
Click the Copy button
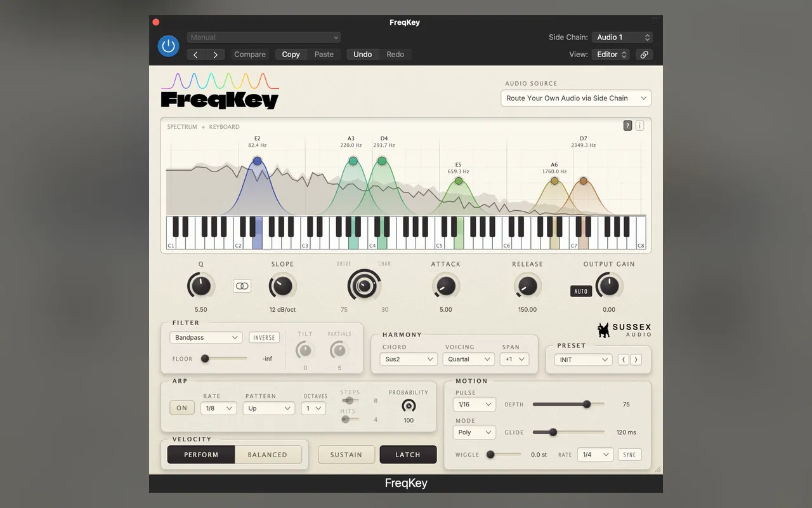click(291, 55)
